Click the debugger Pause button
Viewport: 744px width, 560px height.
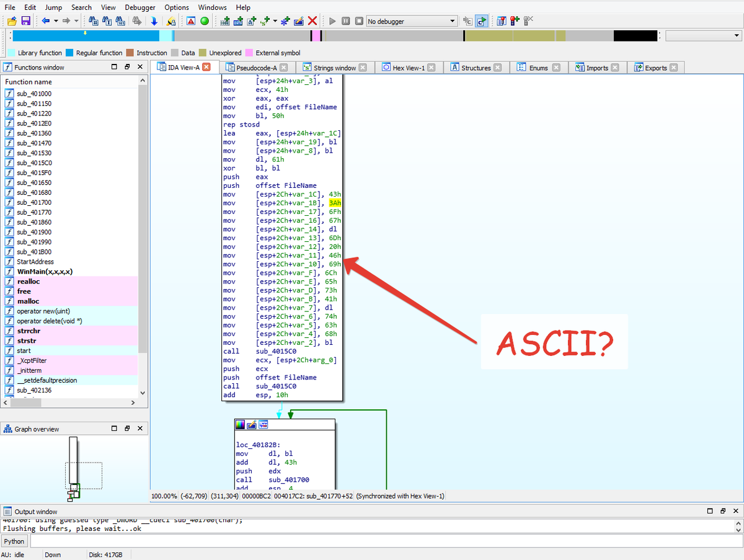point(346,21)
